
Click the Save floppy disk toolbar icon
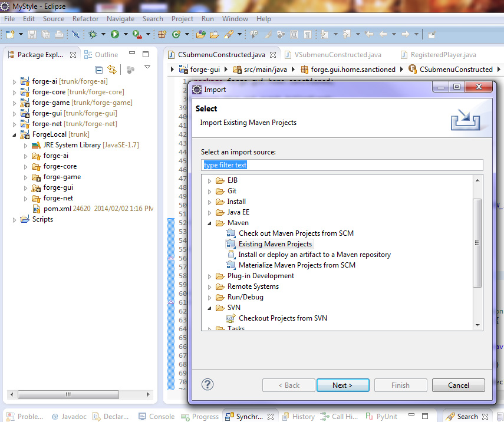(x=32, y=34)
